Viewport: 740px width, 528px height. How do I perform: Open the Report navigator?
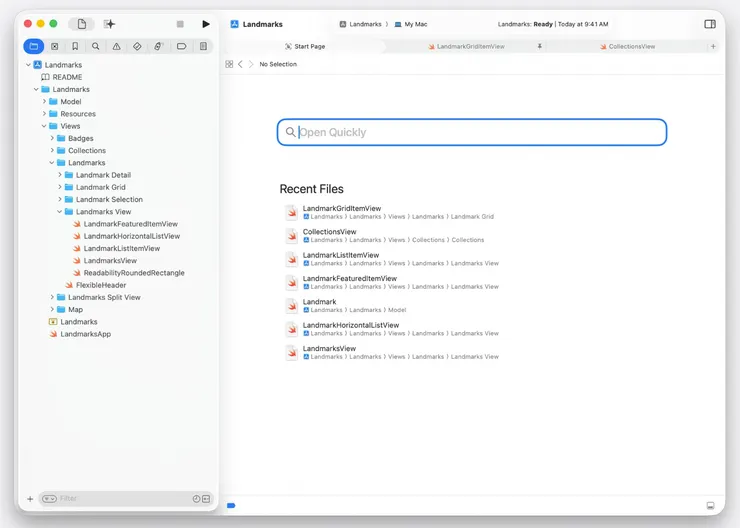click(x=203, y=46)
